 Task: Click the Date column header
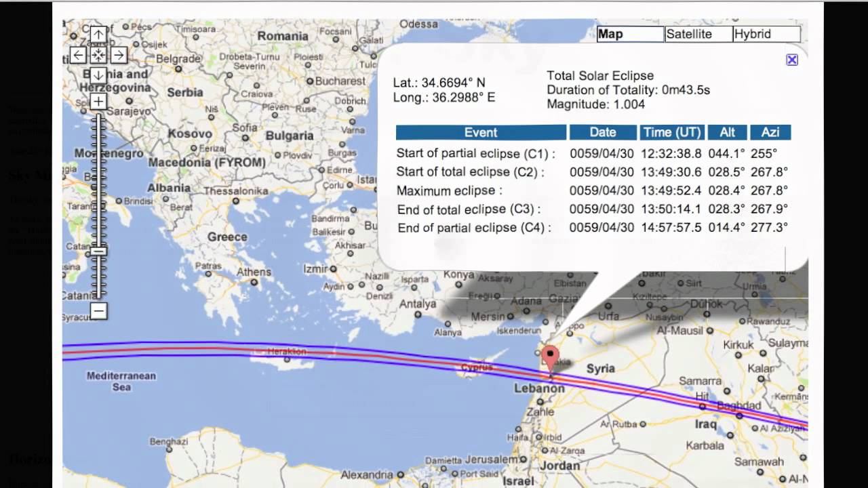603,132
